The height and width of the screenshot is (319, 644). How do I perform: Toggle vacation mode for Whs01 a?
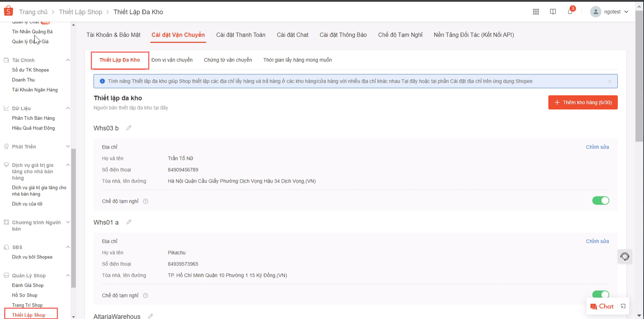click(600, 295)
